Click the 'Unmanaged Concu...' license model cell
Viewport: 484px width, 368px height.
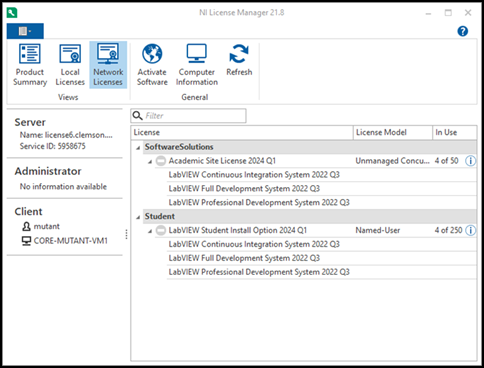coord(392,161)
